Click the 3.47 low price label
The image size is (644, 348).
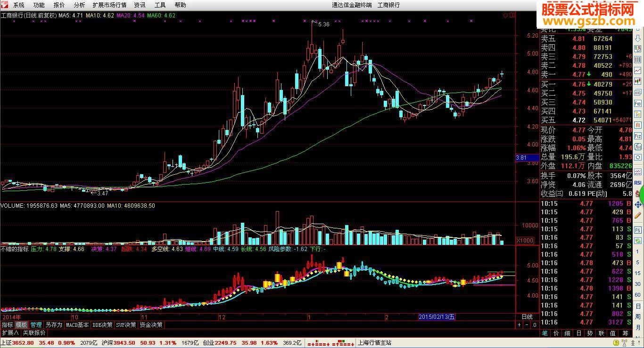pos(102,193)
